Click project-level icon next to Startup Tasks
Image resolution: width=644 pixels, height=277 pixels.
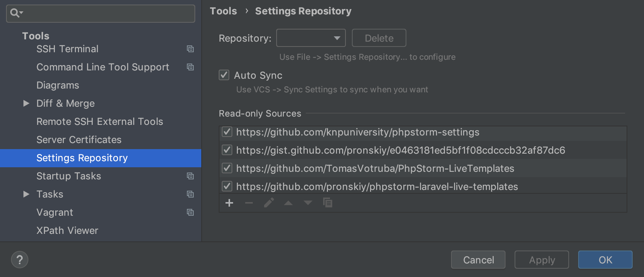click(190, 176)
